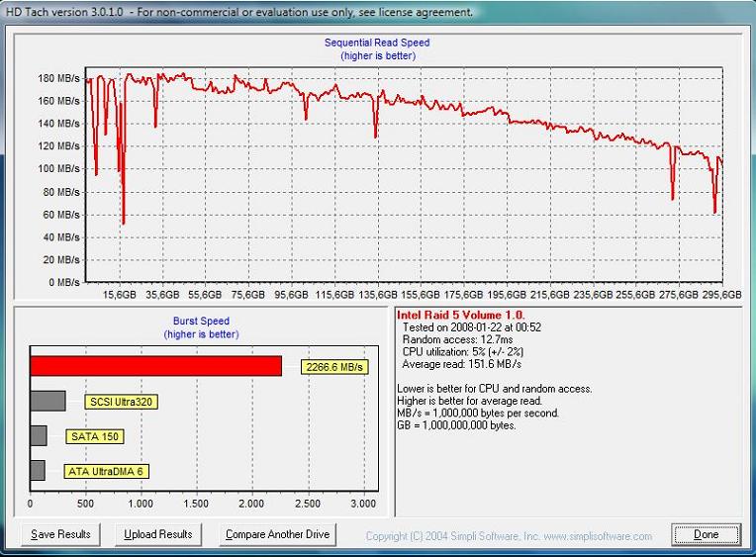Click the 0 MB/s axis label
The height and width of the screenshot is (557, 756).
tap(63, 282)
